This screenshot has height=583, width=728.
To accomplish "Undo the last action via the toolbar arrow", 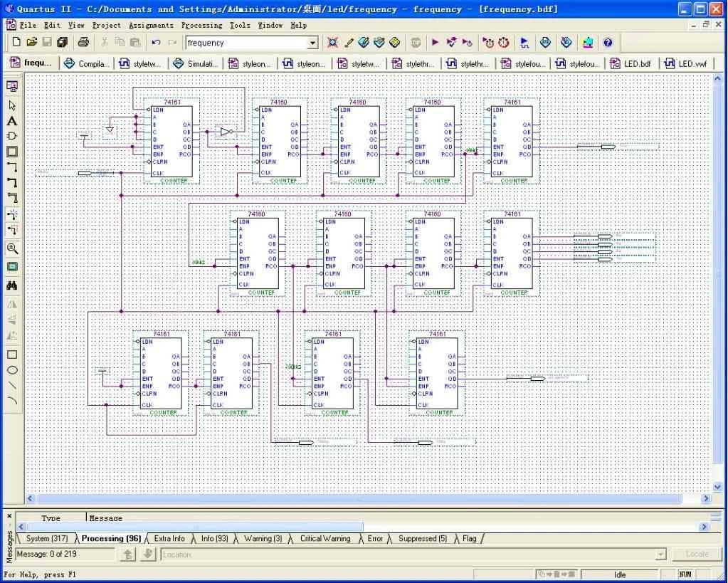I will click(156, 42).
